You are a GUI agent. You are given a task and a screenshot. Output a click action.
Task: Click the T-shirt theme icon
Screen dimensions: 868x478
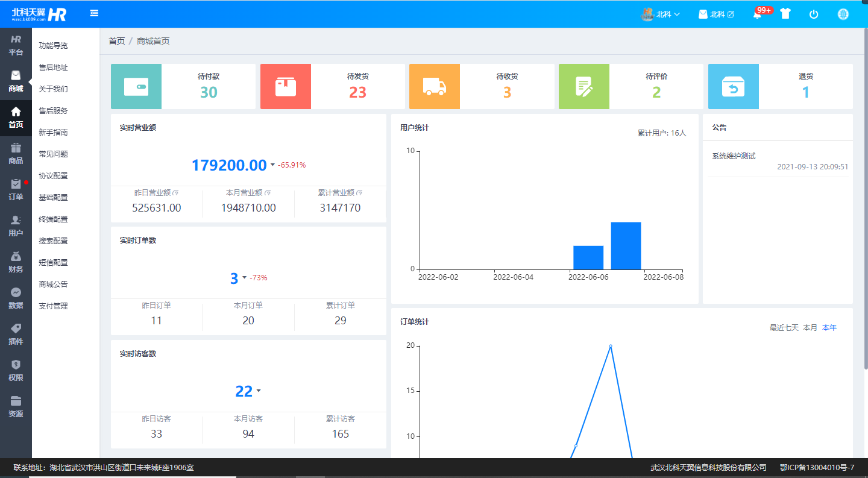click(785, 14)
